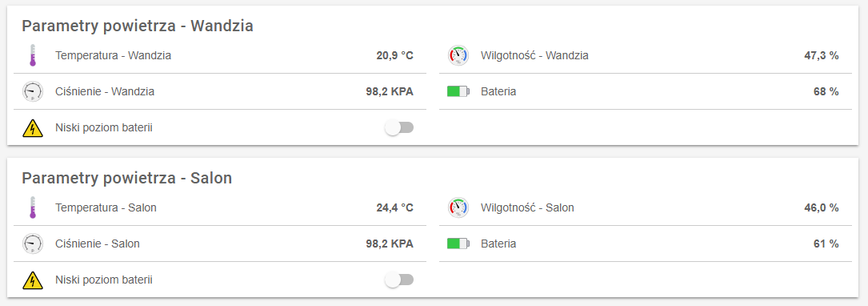This screenshot has height=306, width=868.
Task: Toggle Niski poziom baterii switch for Salon
Action: pos(399,280)
